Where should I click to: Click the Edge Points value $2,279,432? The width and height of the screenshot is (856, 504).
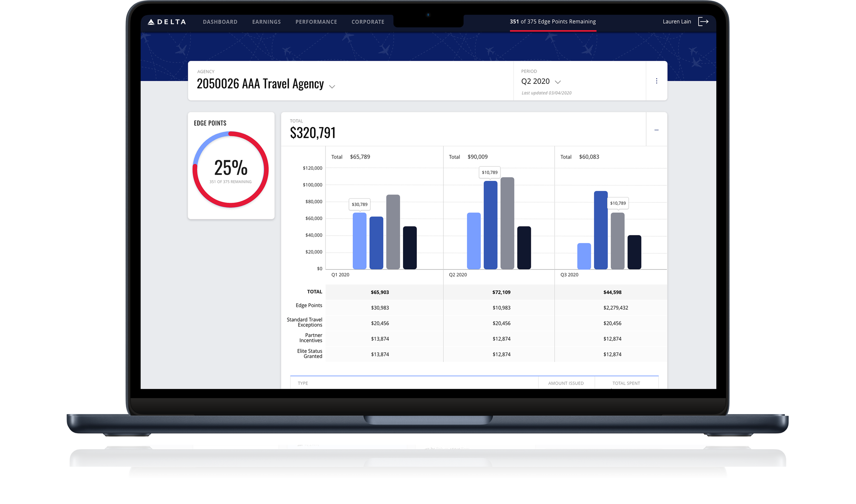pos(615,308)
